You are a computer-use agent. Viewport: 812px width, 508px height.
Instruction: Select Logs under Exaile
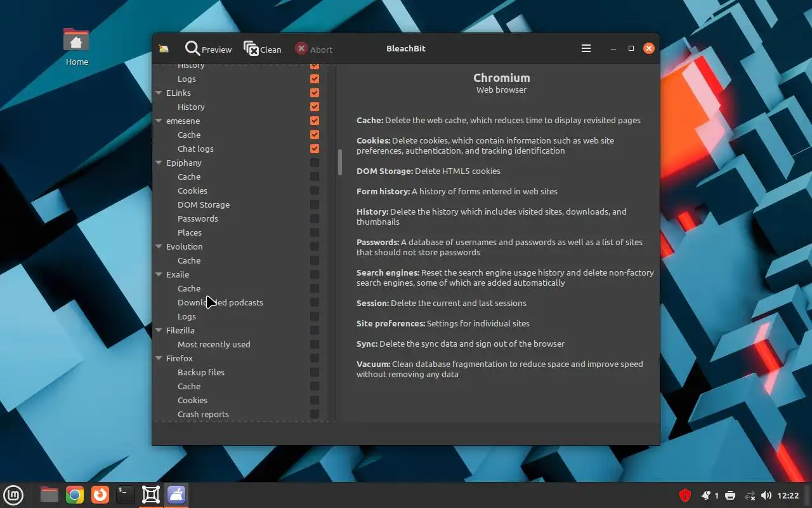(187, 316)
